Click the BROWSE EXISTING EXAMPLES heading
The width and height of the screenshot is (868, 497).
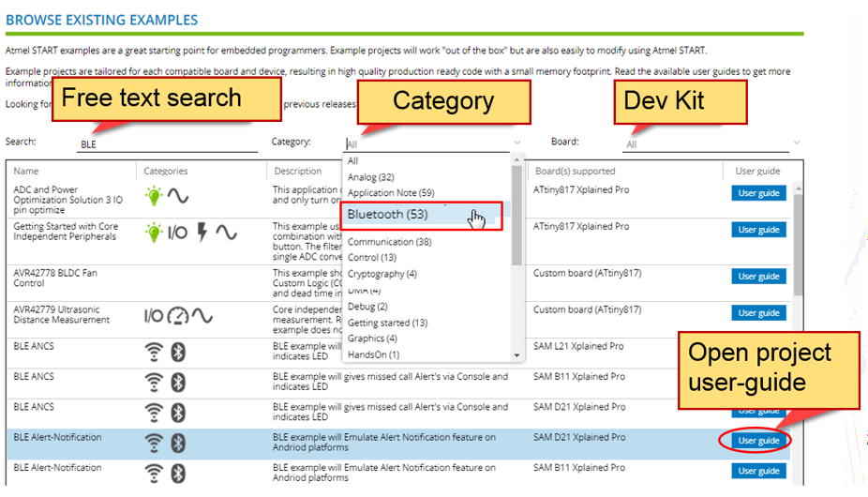pyautogui.click(x=102, y=20)
